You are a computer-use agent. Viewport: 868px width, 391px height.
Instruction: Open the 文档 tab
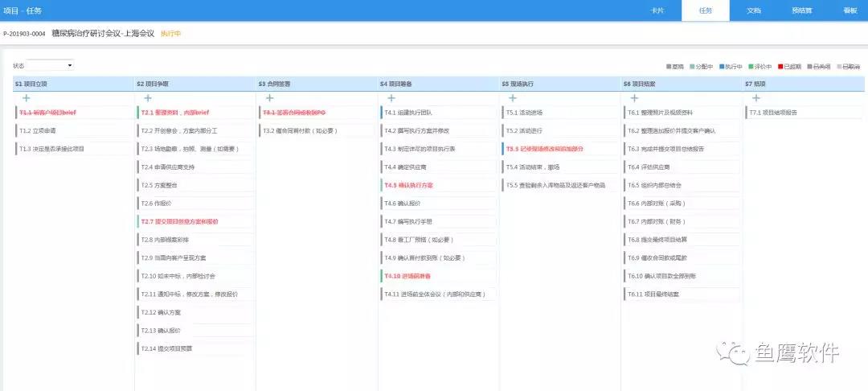coord(753,10)
